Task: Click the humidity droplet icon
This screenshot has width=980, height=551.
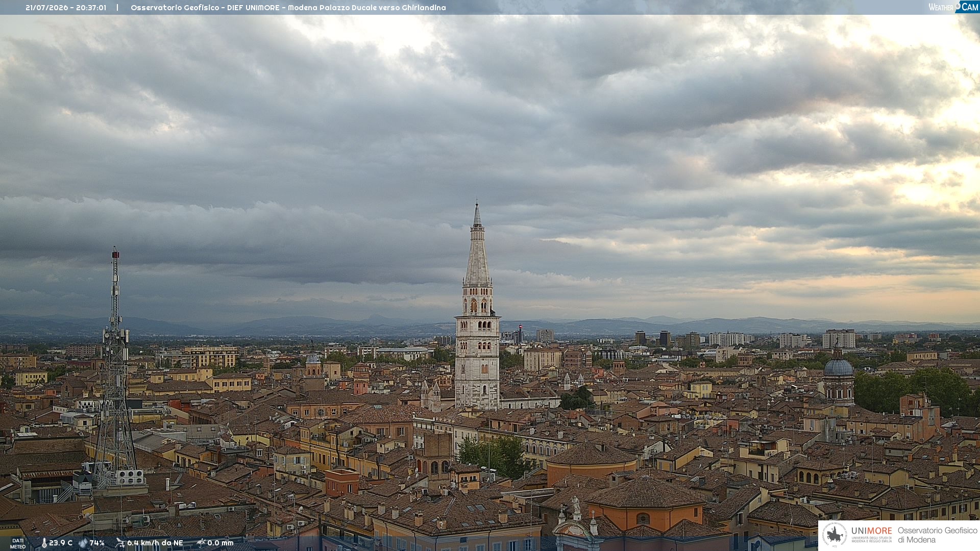Action: point(83,543)
